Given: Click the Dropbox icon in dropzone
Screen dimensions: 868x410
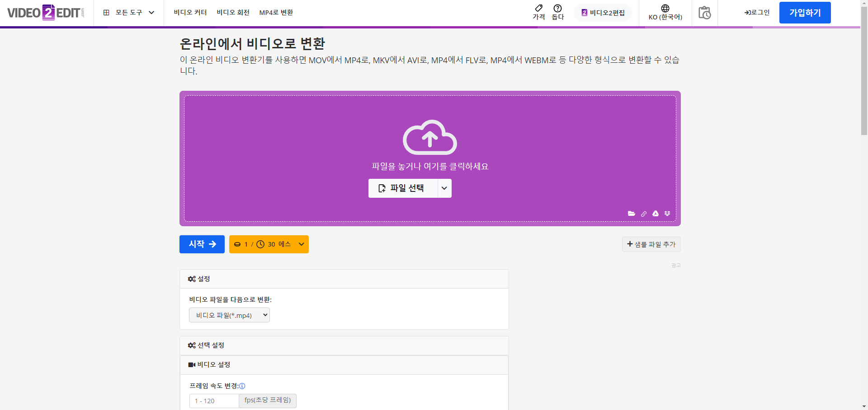Looking at the screenshot, I should point(667,214).
